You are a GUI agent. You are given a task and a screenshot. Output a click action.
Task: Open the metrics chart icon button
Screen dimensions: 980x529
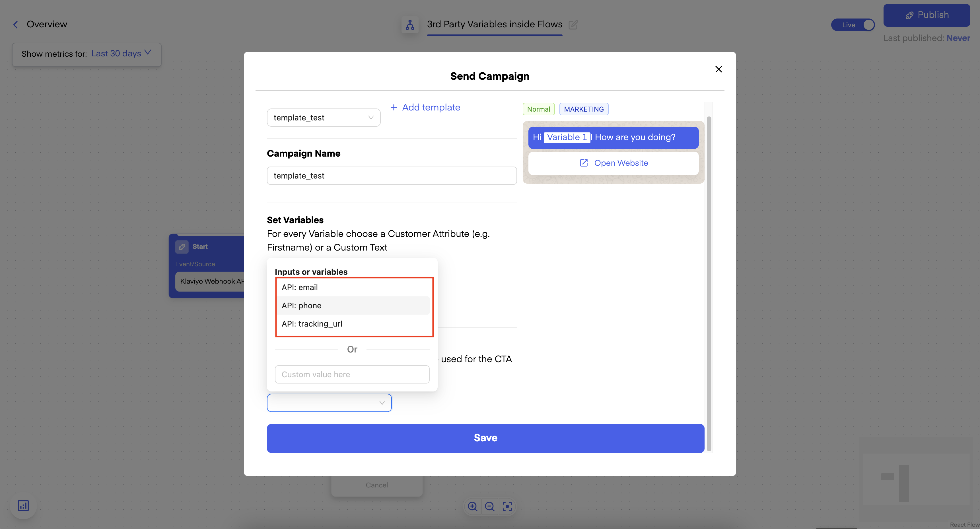[23, 505]
